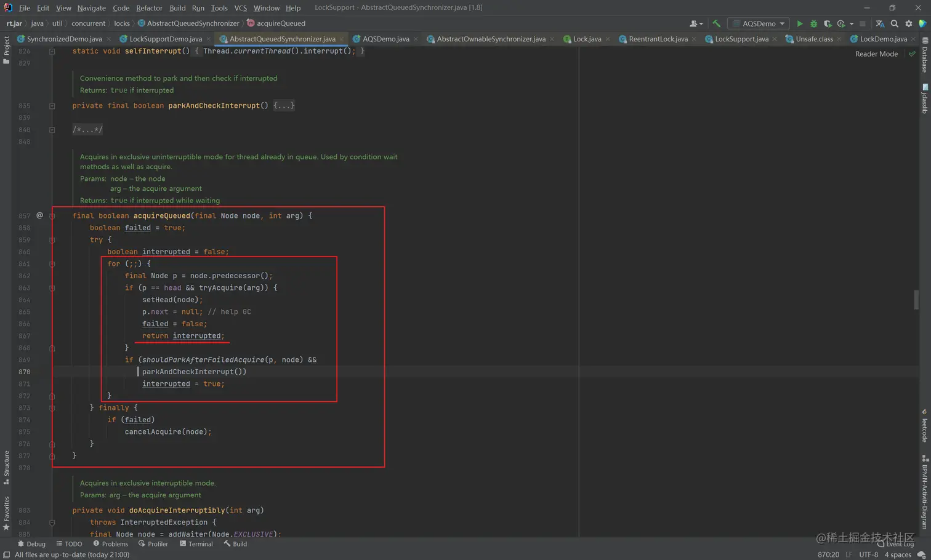Image resolution: width=931 pixels, height=560 pixels.
Task: Click the concurrent breadcrumb segment
Action: (x=88, y=23)
